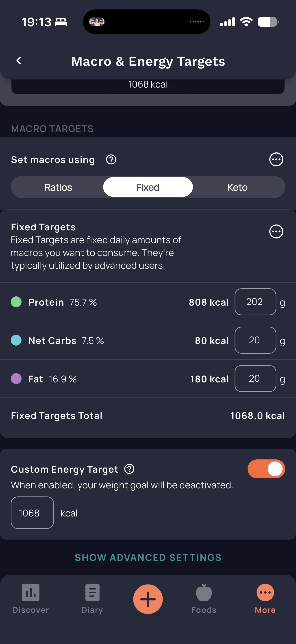Switch macro mode to Ratios
The image size is (296, 644).
(58, 187)
